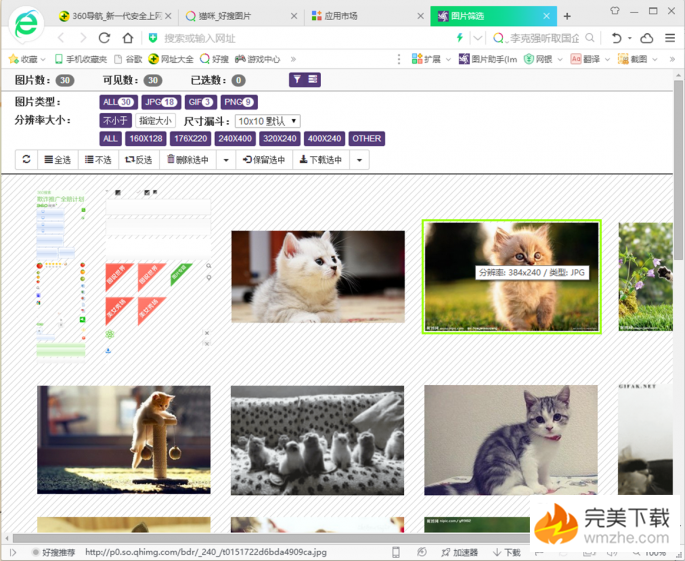Screen dimensions: 685x561
Task: Select the 指定大小 resolution mode
Action: click(155, 120)
